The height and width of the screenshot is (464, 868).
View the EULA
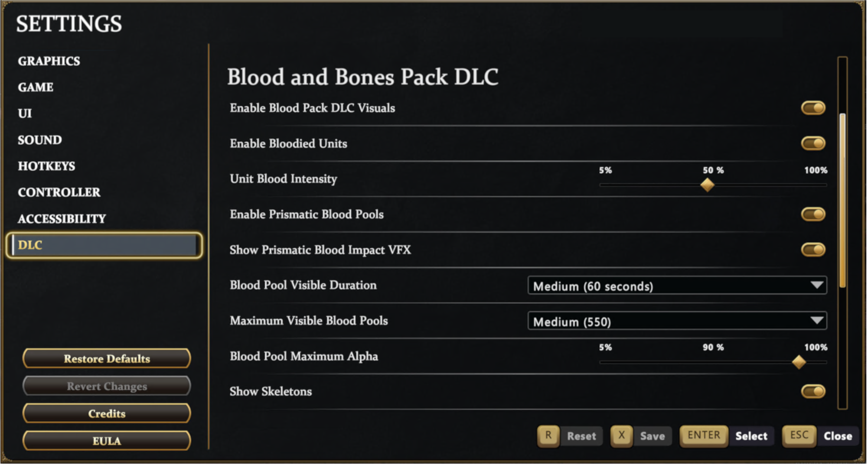[107, 441]
